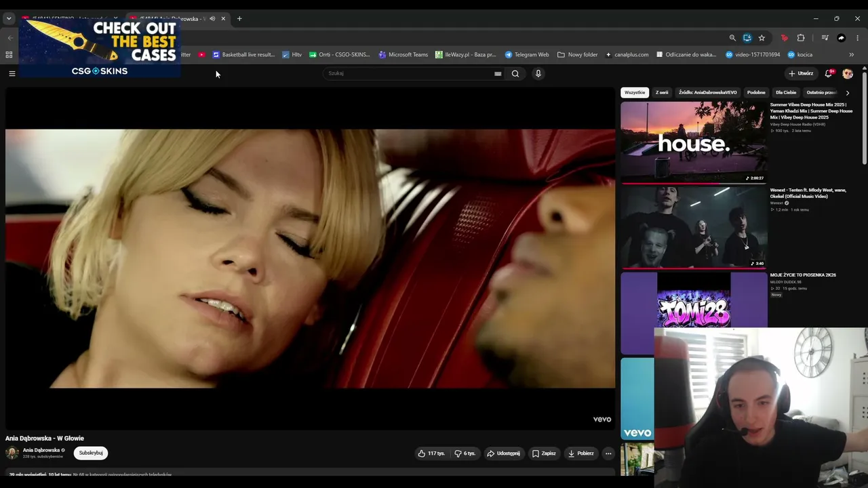868x488 pixels.
Task: Mute the tab via its speaker icon
Action: click(x=212, y=19)
